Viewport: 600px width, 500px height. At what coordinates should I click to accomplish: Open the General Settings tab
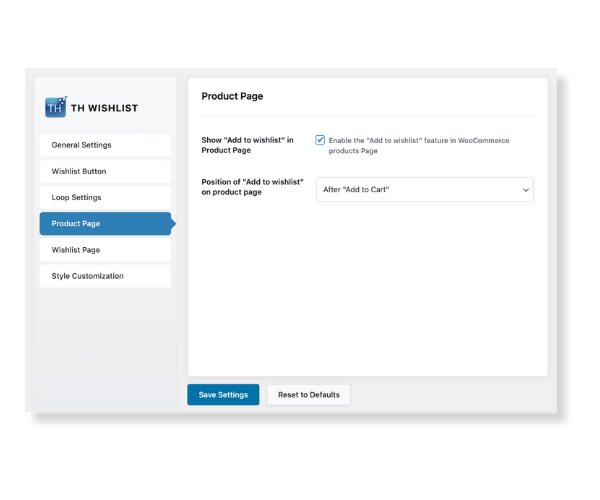pos(105,145)
